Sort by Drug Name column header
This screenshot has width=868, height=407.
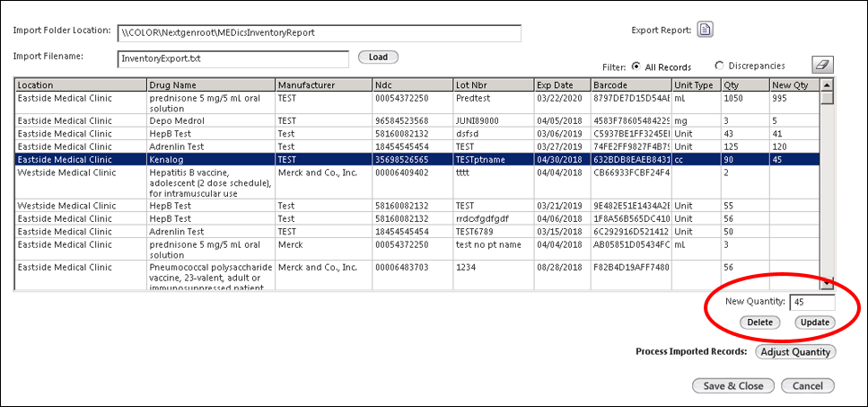tap(210, 85)
